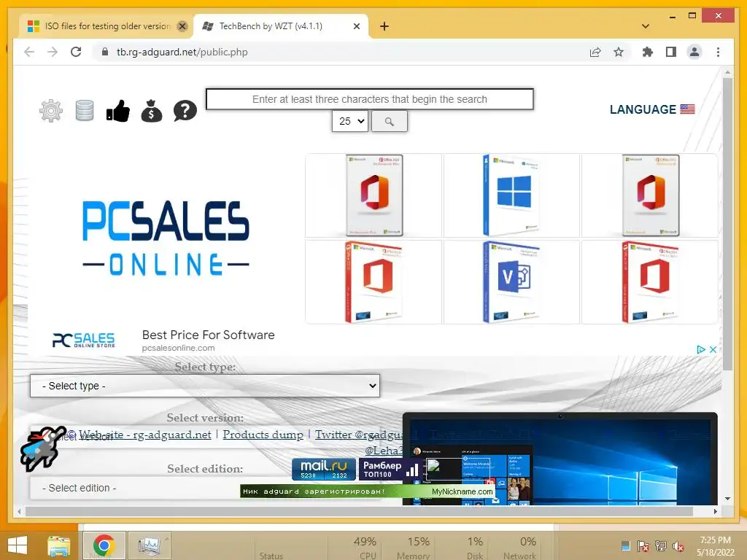The image size is (747, 560).
Task: Click the horizontal page scrollbar
Action: point(359,511)
